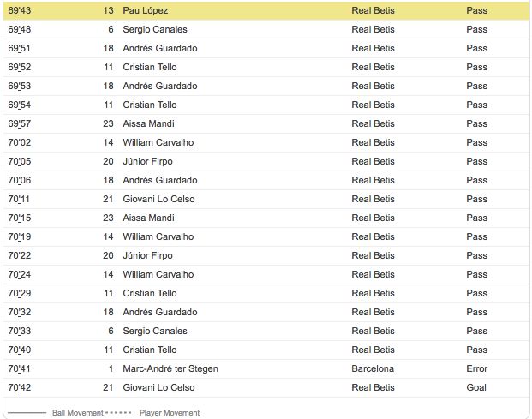
Task: Pick the Cristian Tello event at 69'54
Action: (266, 105)
